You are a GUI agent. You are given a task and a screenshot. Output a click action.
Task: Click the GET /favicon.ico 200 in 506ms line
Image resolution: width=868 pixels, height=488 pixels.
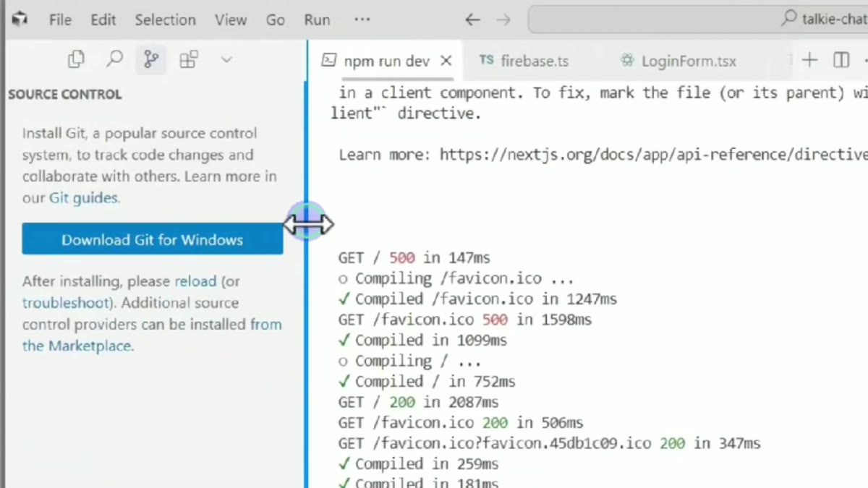[460, 422]
